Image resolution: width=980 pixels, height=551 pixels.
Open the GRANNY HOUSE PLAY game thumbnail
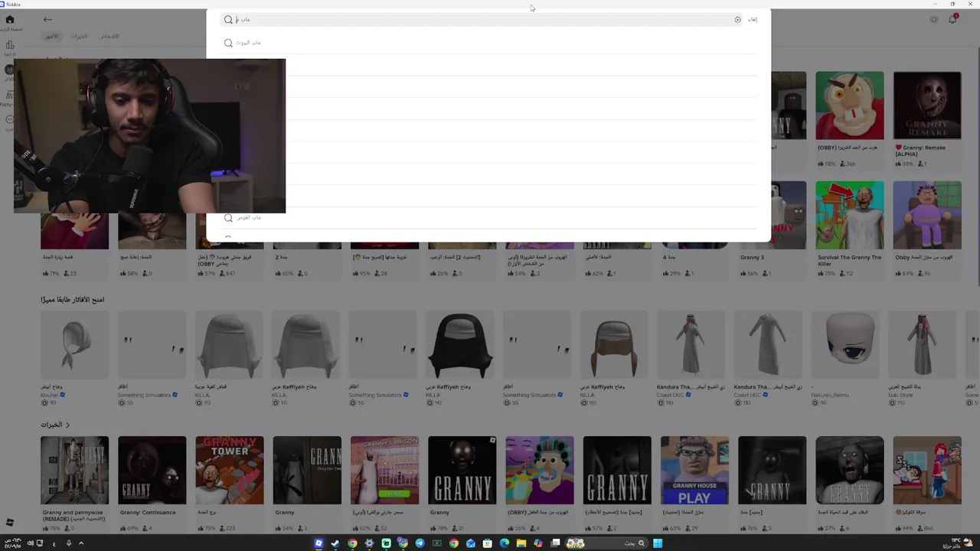tap(694, 470)
